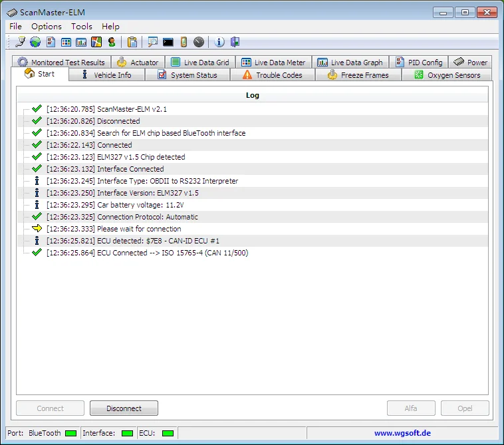Select log row 'Disconnected'
Viewport: 504px width, 445px height.
[x=252, y=121]
